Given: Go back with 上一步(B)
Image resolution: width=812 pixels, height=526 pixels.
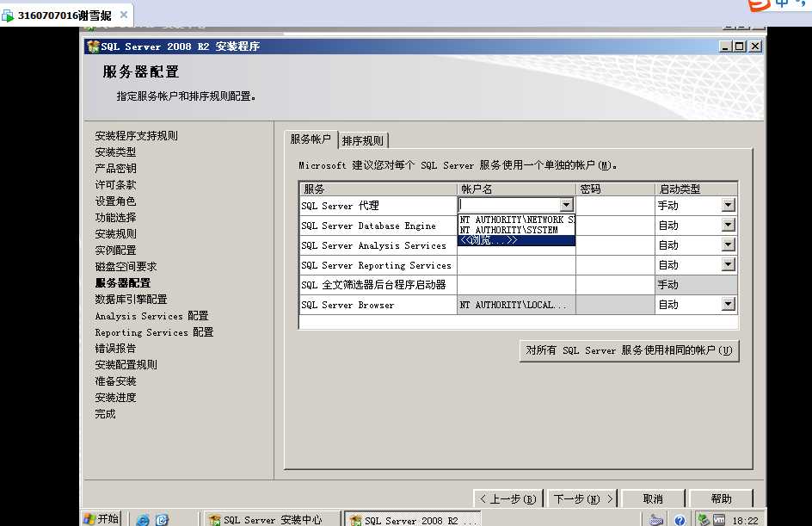Looking at the screenshot, I should tap(508, 498).
